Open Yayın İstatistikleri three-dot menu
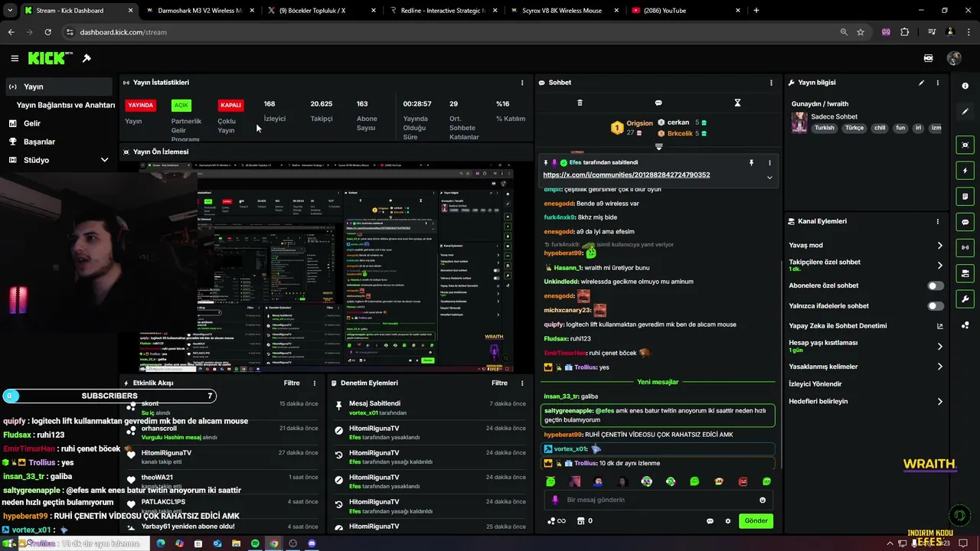The width and height of the screenshot is (980, 551). [522, 83]
